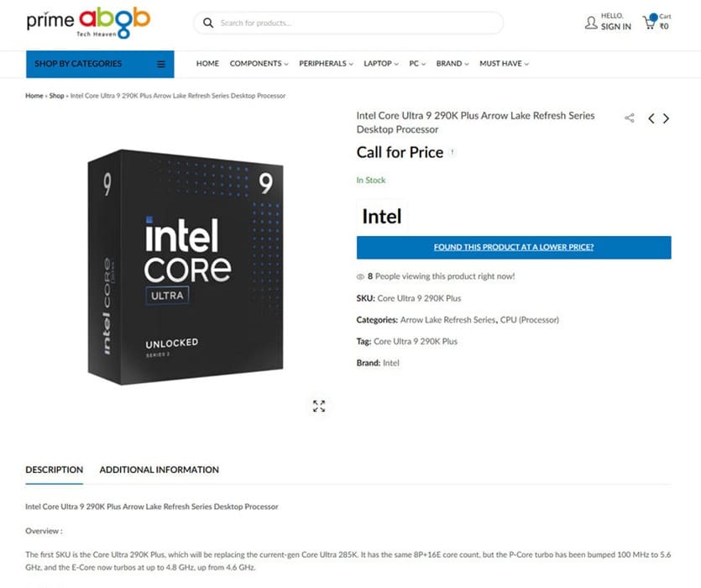Expand product image using fullscreen icon
Image resolution: width=701 pixels, height=588 pixels.
(319, 406)
